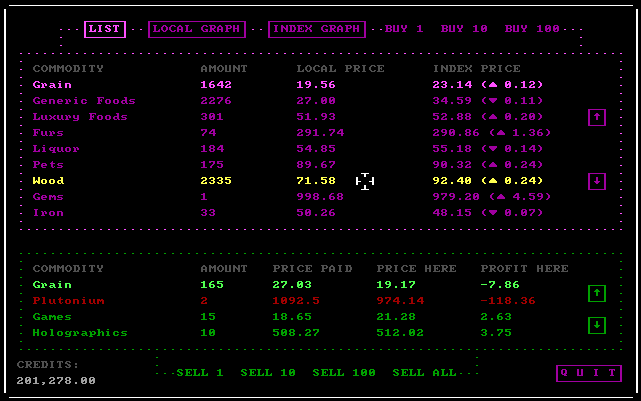
Task: Switch to the LIST view tab
Action: (x=105, y=29)
